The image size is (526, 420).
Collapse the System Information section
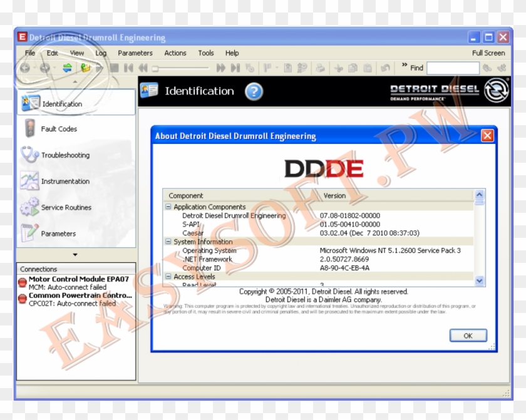point(168,242)
